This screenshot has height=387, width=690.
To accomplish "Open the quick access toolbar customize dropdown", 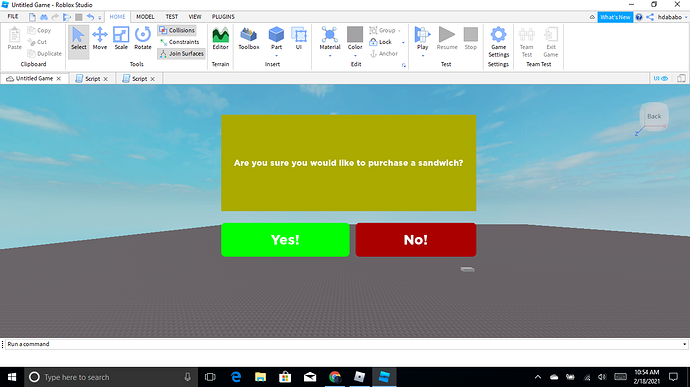I will tap(99, 18).
